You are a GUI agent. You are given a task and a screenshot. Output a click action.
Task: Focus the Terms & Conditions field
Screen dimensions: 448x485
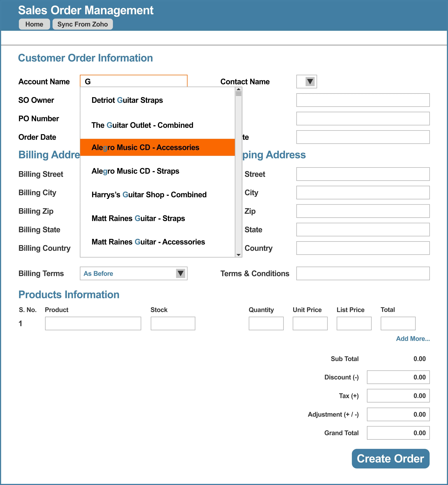[363, 273]
